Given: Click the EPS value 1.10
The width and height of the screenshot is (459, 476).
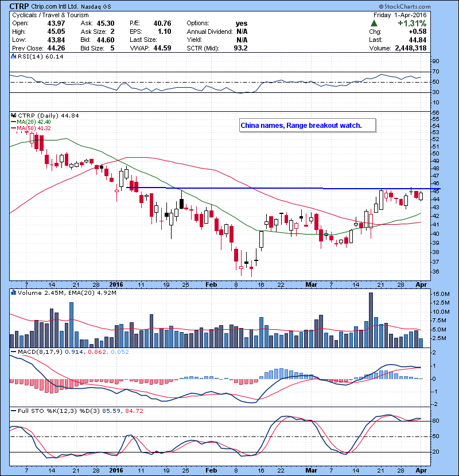Looking at the screenshot, I should [164, 32].
